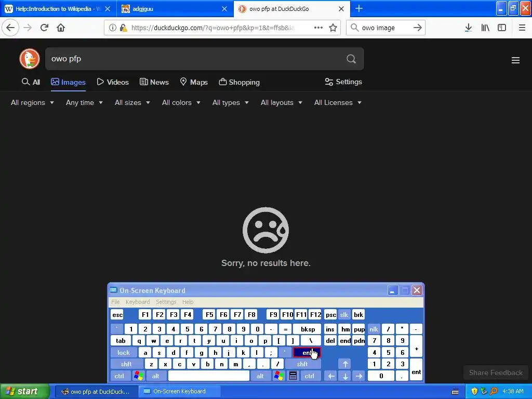Click the esc key on the keyboard

tap(117, 315)
